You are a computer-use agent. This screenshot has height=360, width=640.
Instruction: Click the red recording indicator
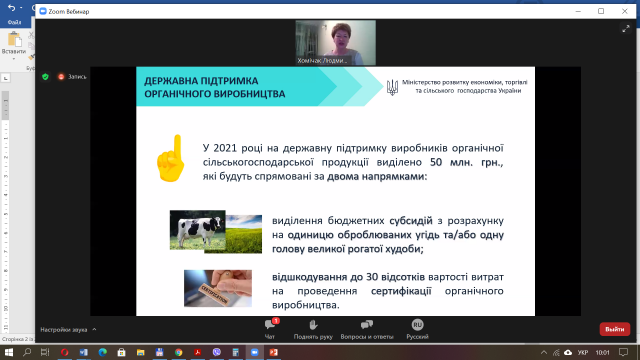click(61, 76)
